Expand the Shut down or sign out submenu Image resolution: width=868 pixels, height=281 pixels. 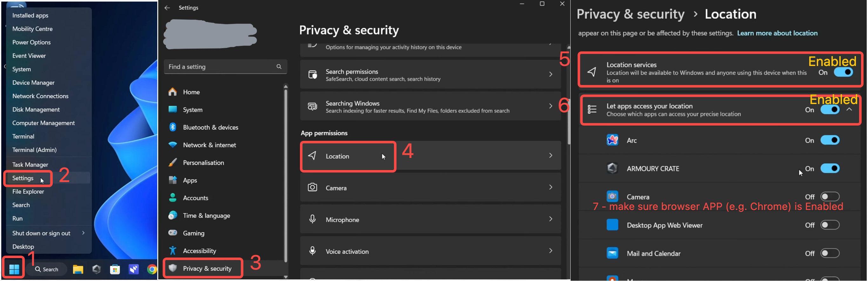point(83,233)
